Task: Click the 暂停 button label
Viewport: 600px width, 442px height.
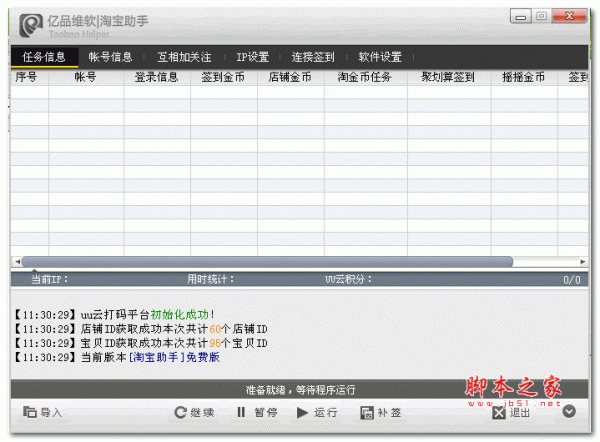Action: pos(266,413)
